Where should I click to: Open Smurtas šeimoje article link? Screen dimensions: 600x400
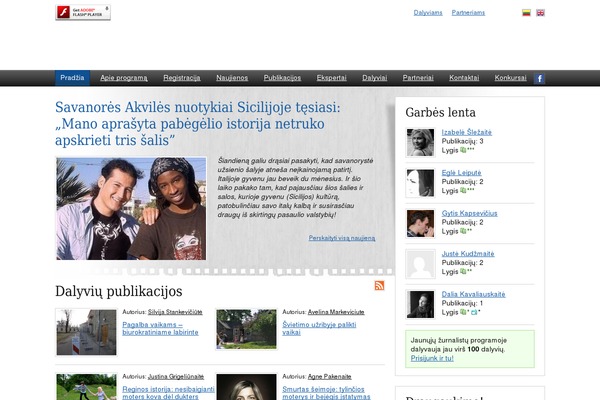coord(326,393)
